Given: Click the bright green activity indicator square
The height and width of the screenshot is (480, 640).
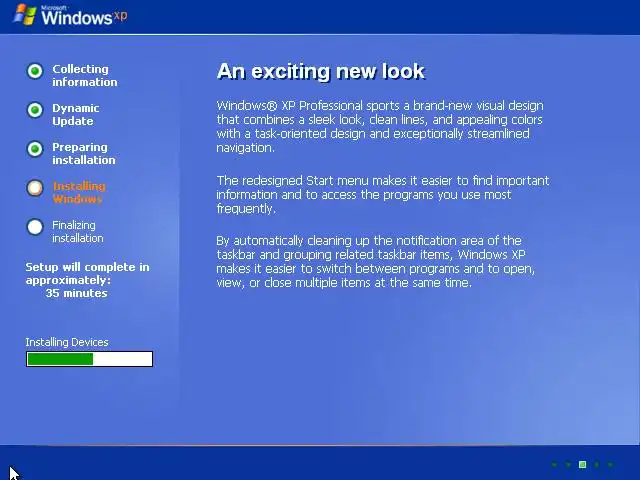Looking at the screenshot, I should point(582,464).
